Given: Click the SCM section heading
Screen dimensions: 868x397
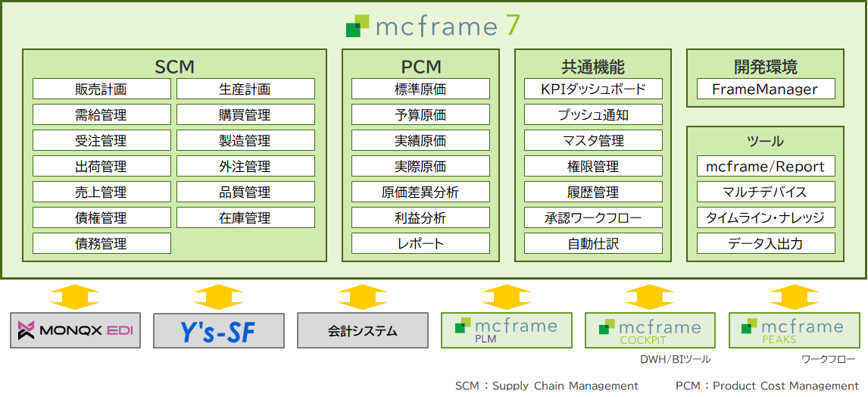Looking at the screenshot, I should pyautogui.click(x=174, y=67).
